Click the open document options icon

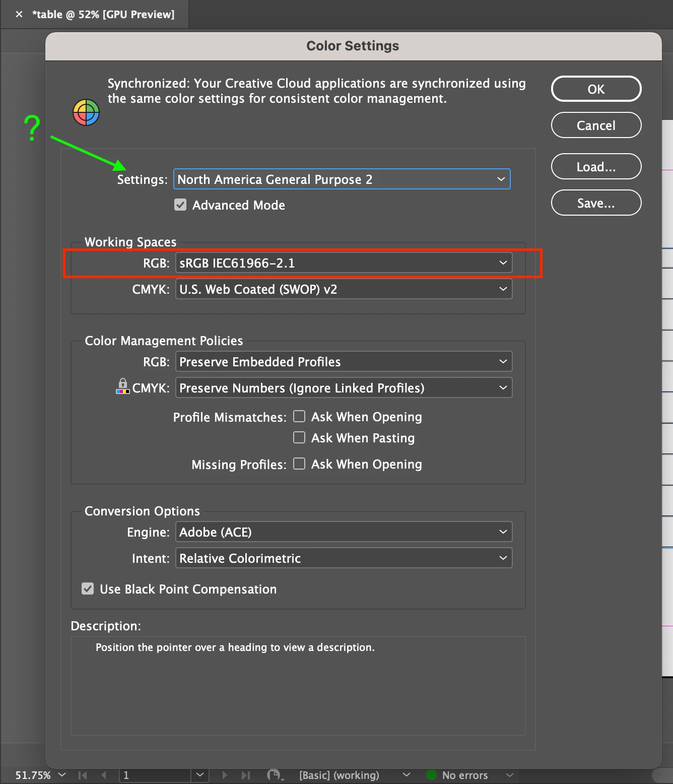[x=275, y=775]
